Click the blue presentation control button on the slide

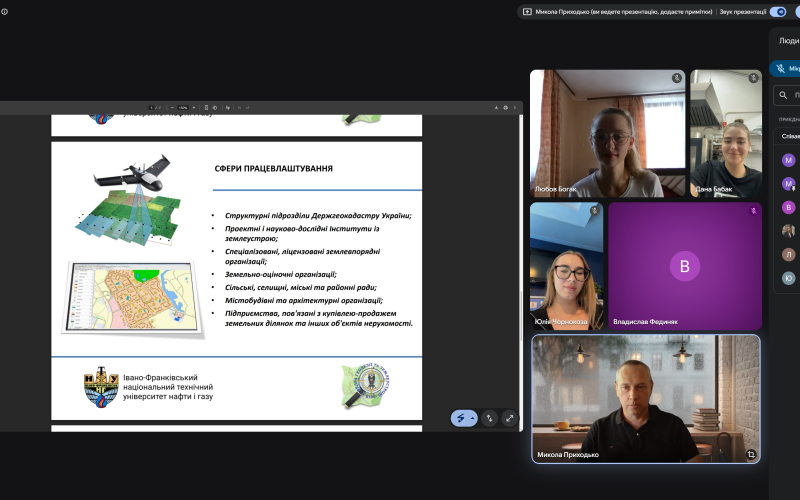click(461, 418)
